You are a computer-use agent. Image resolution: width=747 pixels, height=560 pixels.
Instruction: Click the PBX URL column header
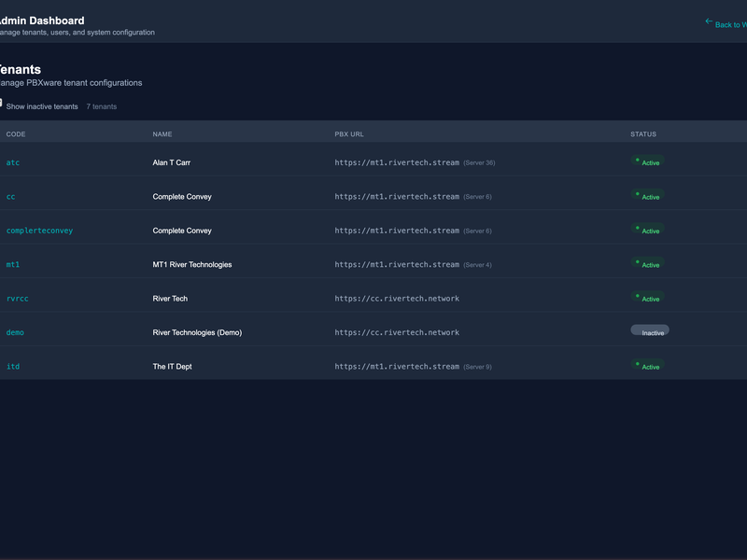pos(351,134)
